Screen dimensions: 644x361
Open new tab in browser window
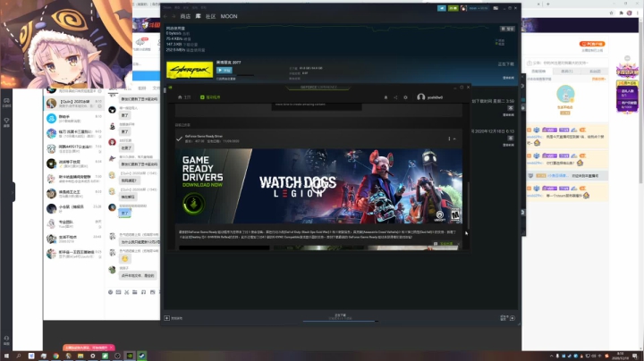pyautogui.click(x=548, y=4)
